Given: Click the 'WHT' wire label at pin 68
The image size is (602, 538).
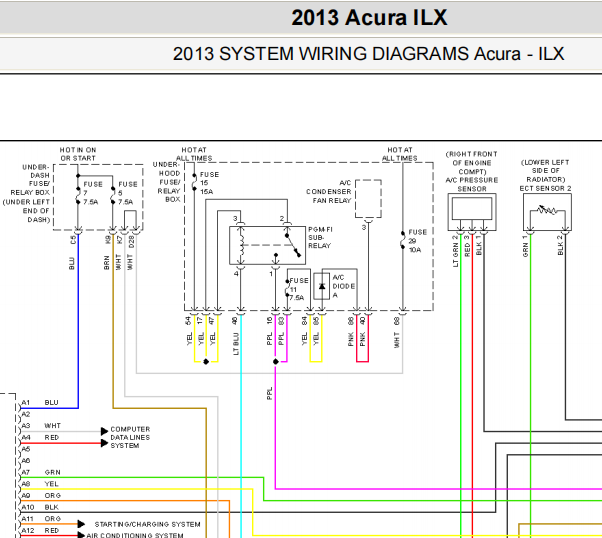Looking at the screenshot, I should tap(397, 340).
